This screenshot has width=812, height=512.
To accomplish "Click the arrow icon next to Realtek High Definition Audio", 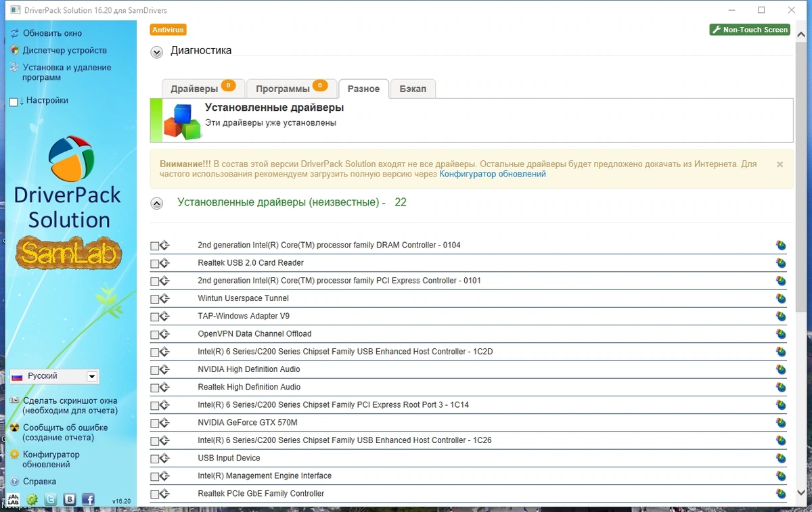I will [x=165, y=388].
